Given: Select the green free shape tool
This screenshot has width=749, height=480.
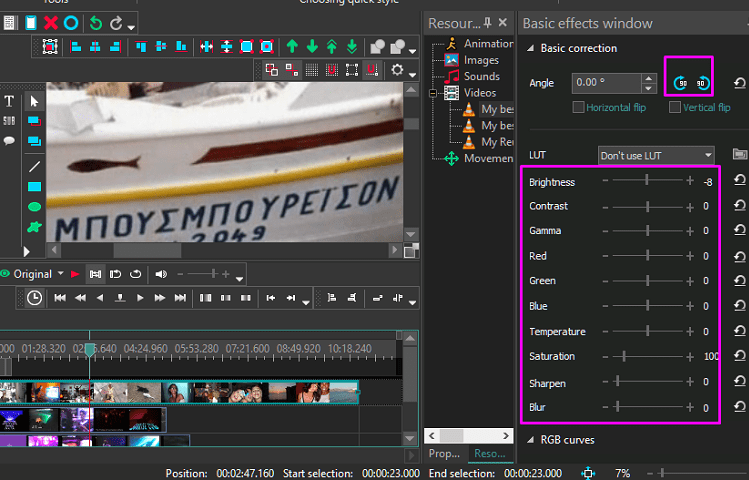Looking at the screenshot, I should [x=34, y=227].
